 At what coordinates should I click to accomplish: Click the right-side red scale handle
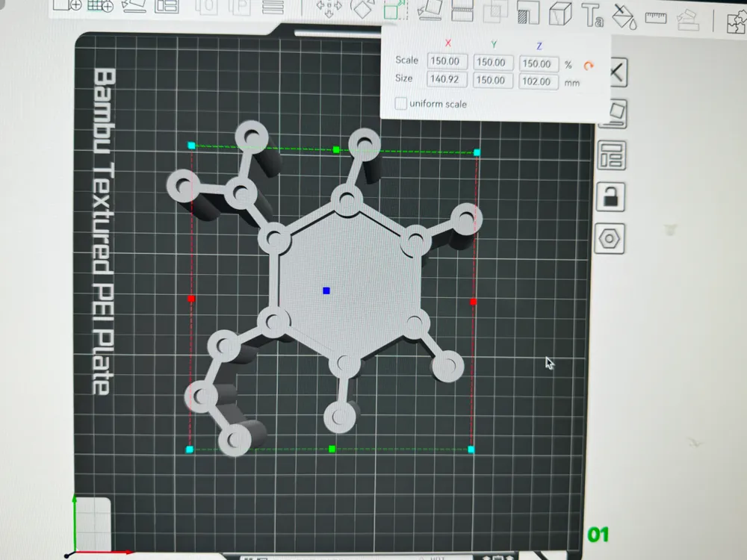click(x=473, y=302)
